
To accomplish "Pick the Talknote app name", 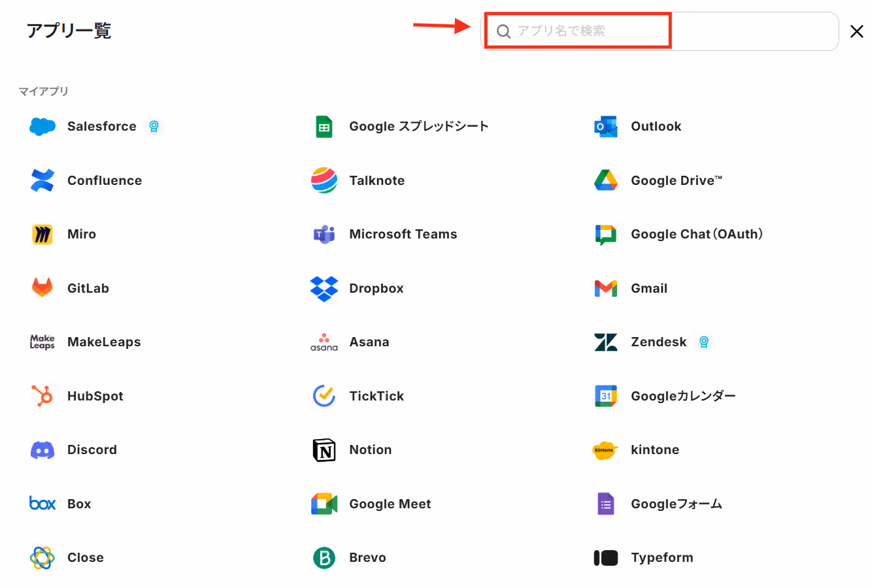I will click(x=377, y=180).
